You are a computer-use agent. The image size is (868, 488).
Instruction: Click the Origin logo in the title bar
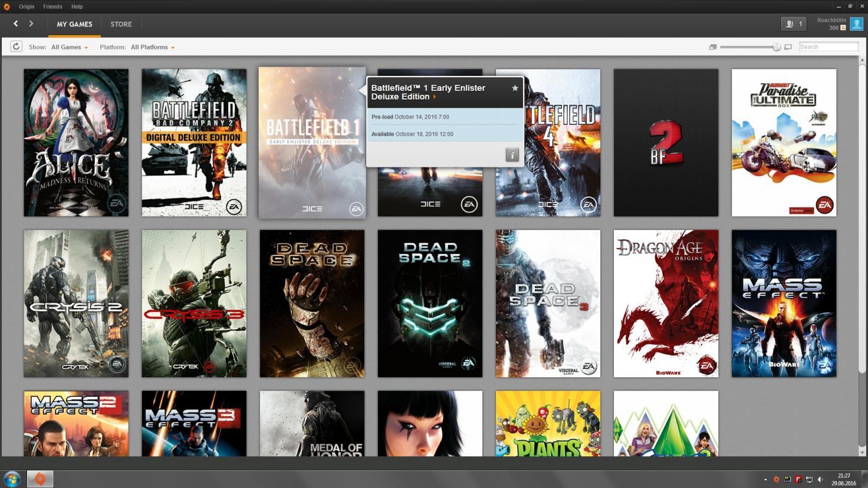6,6
